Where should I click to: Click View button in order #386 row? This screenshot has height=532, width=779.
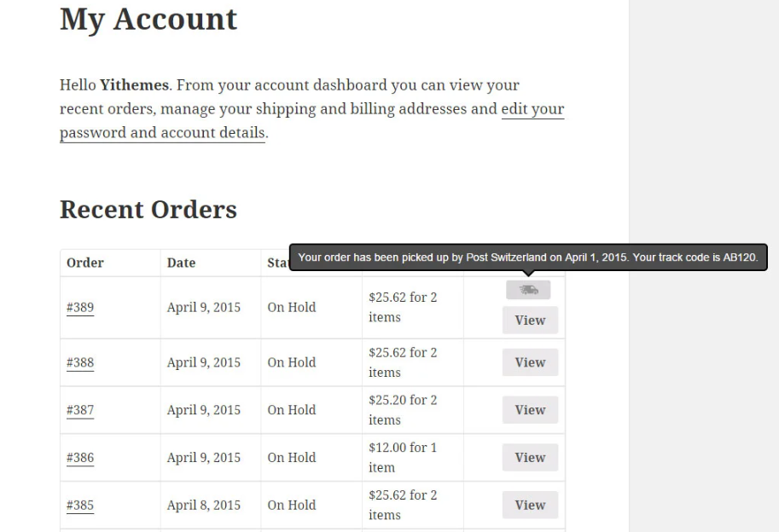(x=530, y=458)
